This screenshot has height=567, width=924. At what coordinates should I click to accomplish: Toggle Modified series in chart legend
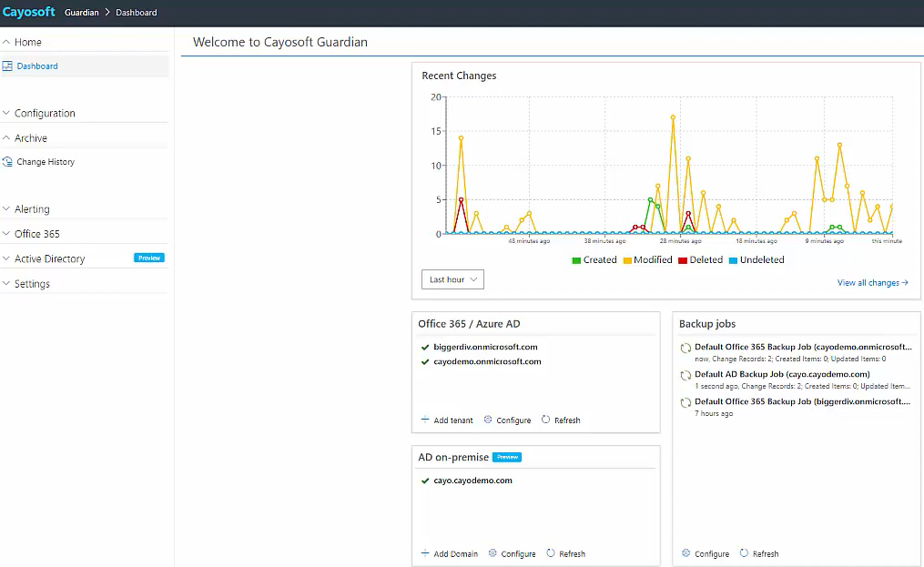pyautogui.click(x=647, y=260)
